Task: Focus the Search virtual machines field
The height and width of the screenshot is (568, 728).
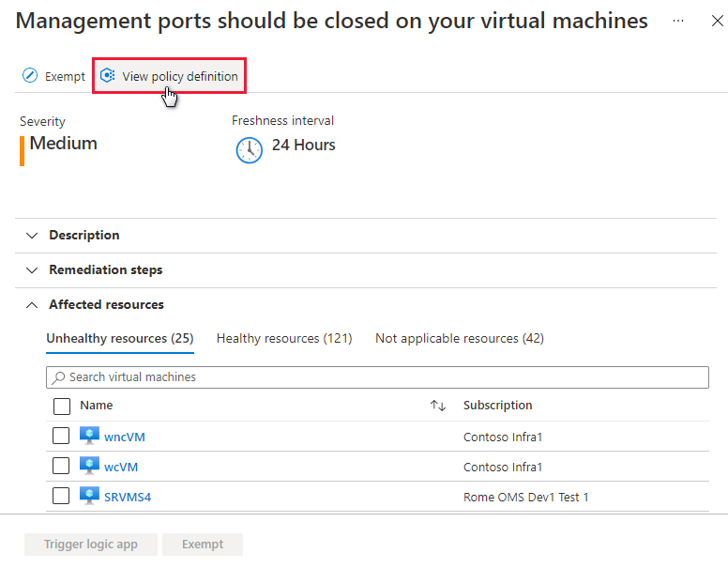Action: pyautogui.click(x=377, y=377)
